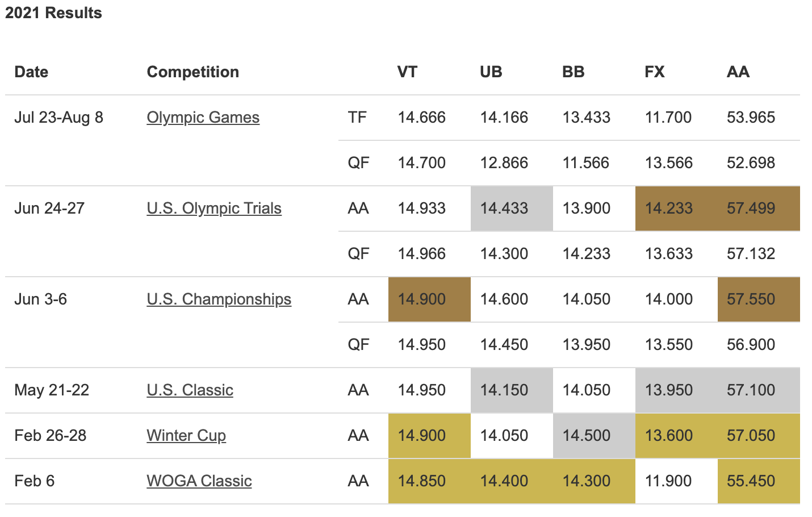
Task: Click the Competition column header
Action: click(x=192, y=72)
